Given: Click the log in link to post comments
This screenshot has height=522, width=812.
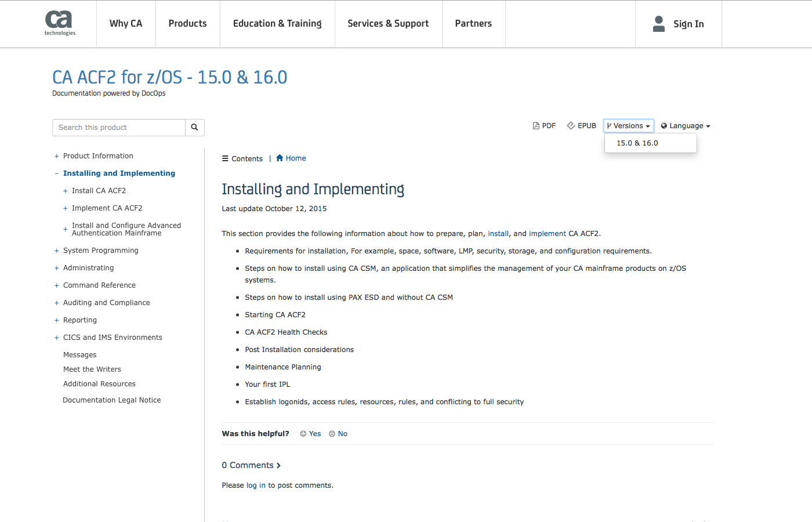Looking at the screenshot, I should 256,485.
